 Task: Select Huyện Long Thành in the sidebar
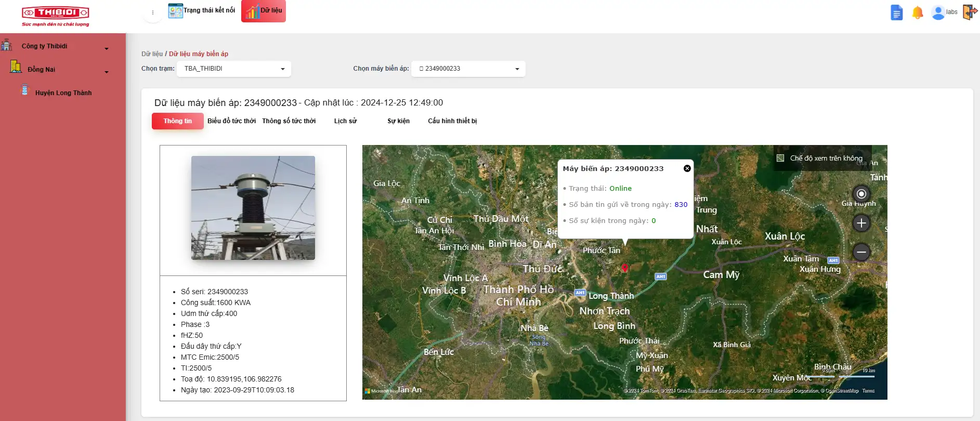pyautogui.click(x=63, y=93)
